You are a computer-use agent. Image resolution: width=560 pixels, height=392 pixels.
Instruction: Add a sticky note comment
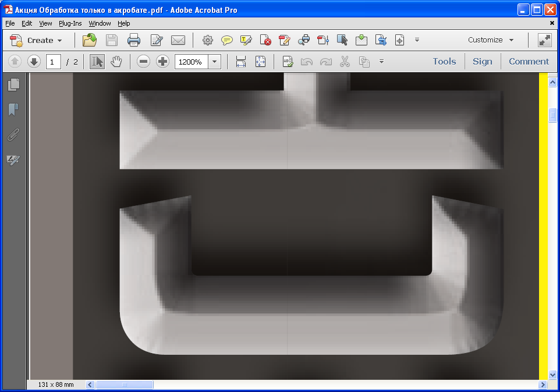(x=227, y=40)
